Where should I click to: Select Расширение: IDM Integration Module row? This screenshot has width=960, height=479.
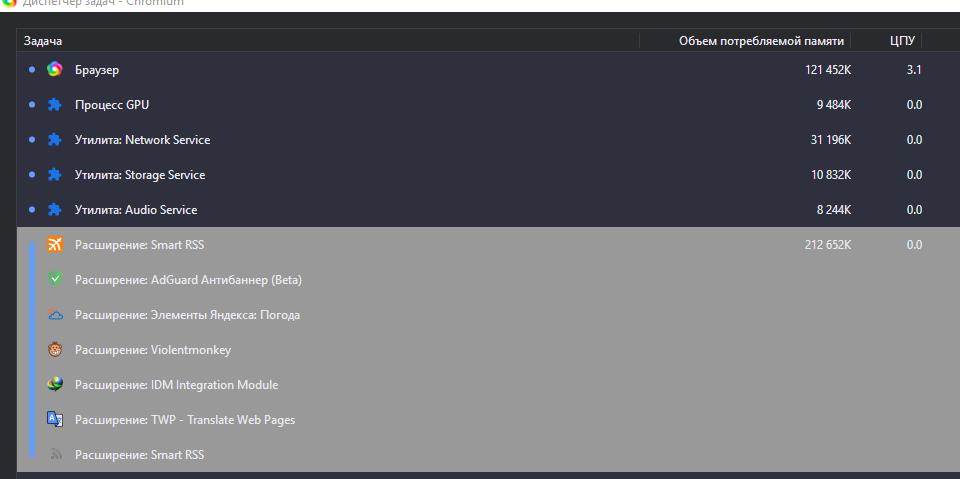(488, 385)
